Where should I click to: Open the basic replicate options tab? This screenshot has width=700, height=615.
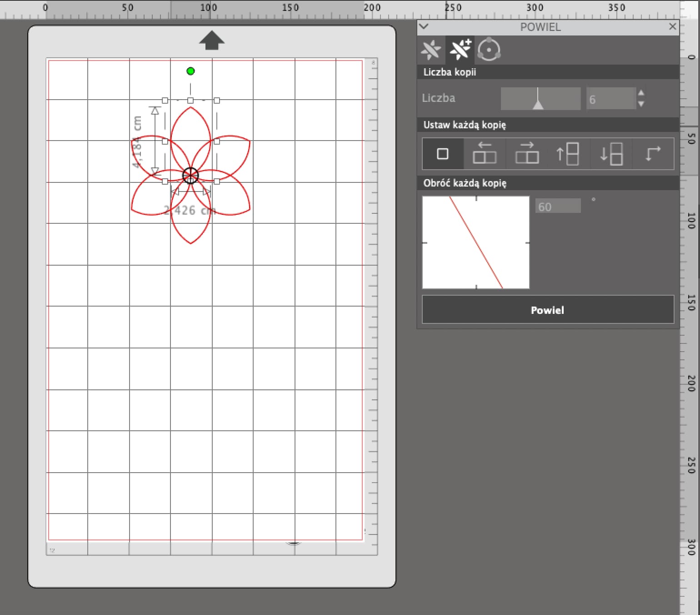431,50
